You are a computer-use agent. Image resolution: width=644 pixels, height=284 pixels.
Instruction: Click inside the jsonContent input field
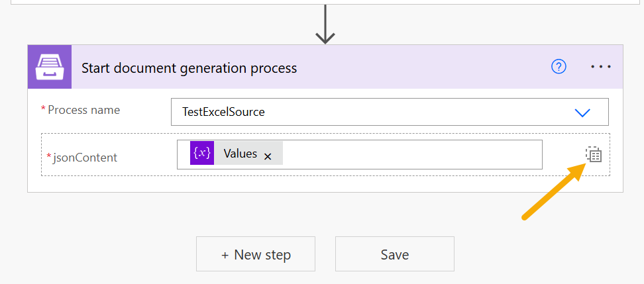coord(411,154)
